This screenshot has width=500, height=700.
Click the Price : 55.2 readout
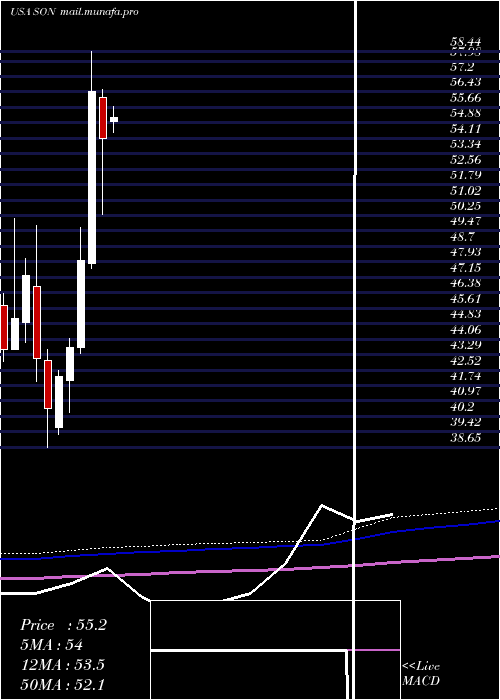click(x=63, y=625)
